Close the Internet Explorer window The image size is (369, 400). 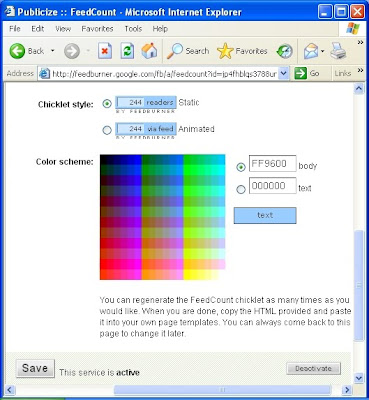[357, 12]
